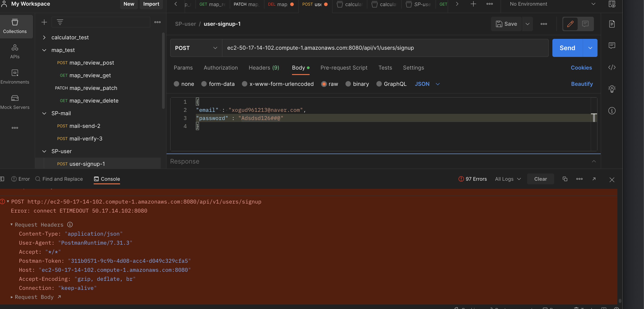Expand the calculator_test collection
This screenshot has width=644, height=309.
click(44, 37)
